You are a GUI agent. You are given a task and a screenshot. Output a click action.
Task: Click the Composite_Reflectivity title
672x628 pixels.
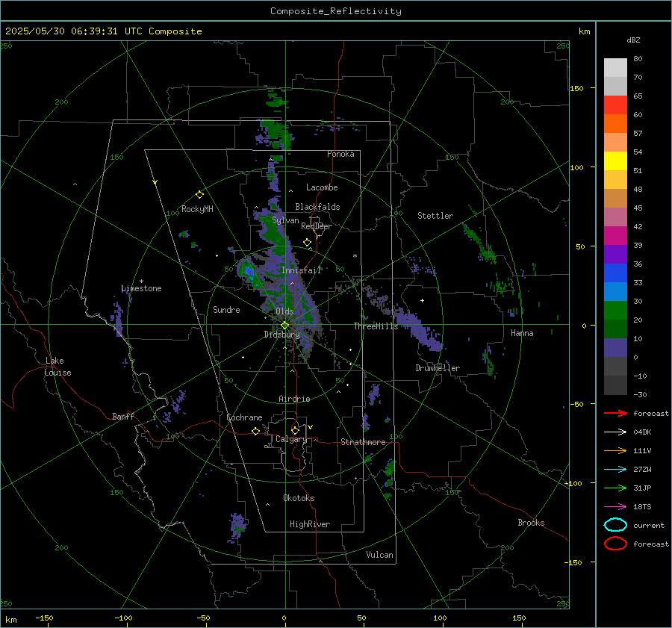pos(336,11)
